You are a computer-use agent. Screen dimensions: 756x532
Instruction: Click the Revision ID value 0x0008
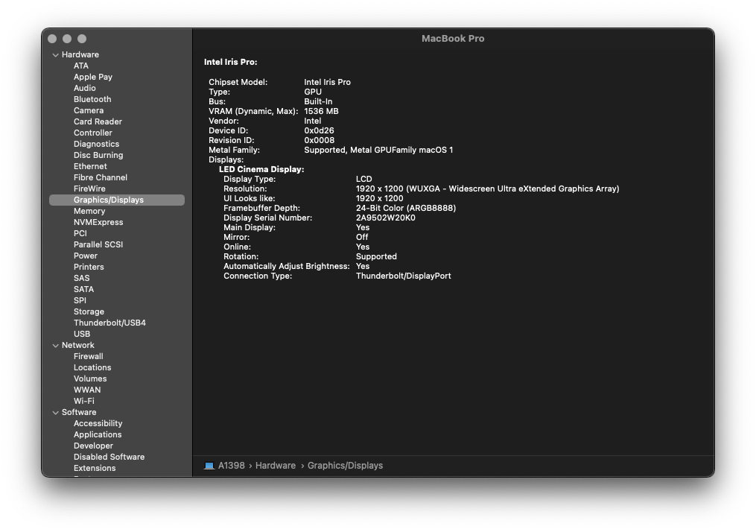(319, 140)
